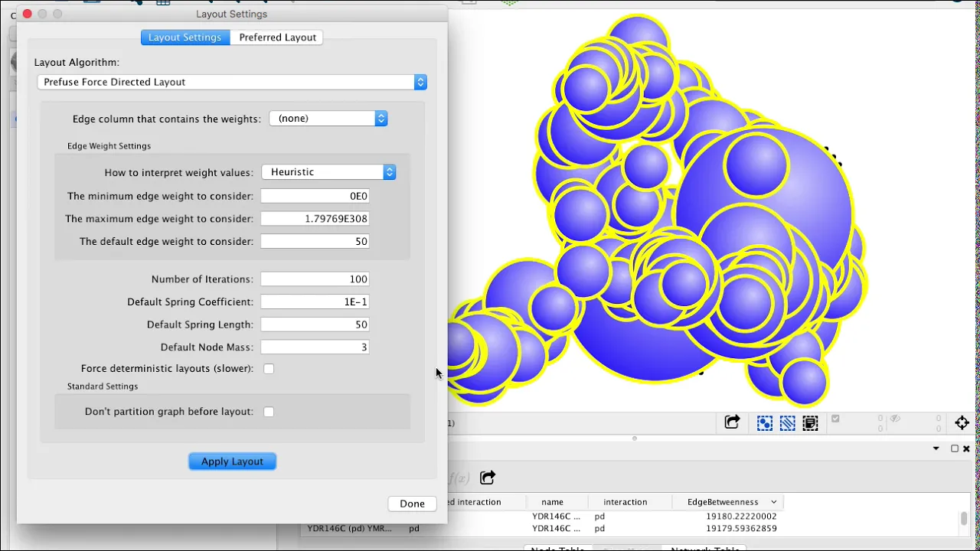The width and height of the screenshot is (980, 551).
Task: Select the cell with value 19180.22220002
Action: (741, 517)
